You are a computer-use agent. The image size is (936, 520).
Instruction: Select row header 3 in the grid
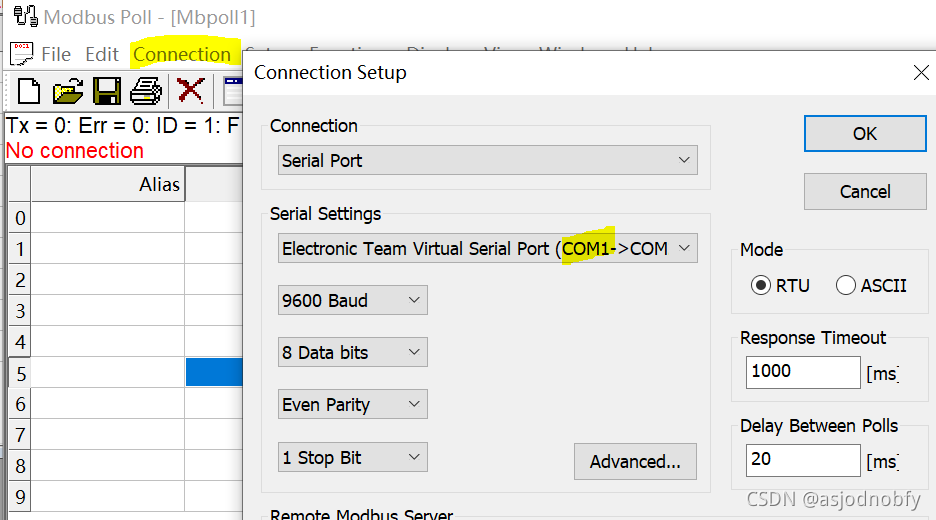20,311
